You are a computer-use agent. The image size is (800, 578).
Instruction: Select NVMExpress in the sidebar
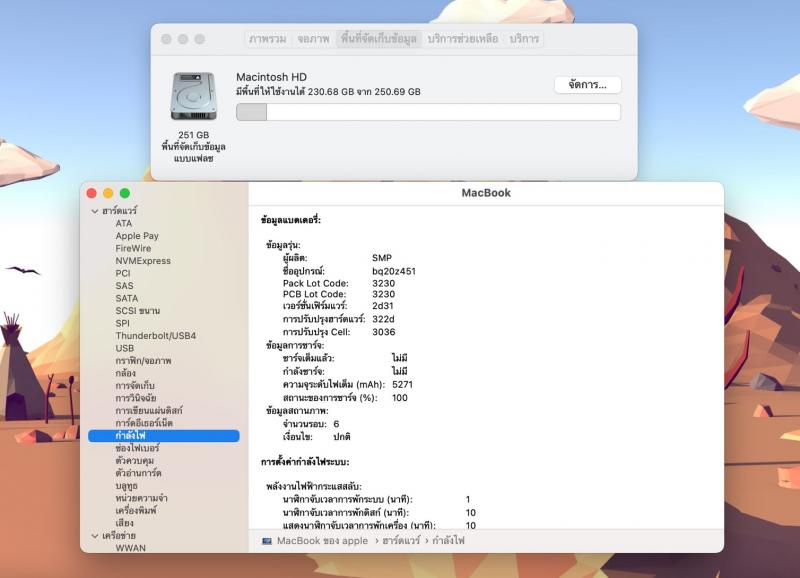click(143, 261)
